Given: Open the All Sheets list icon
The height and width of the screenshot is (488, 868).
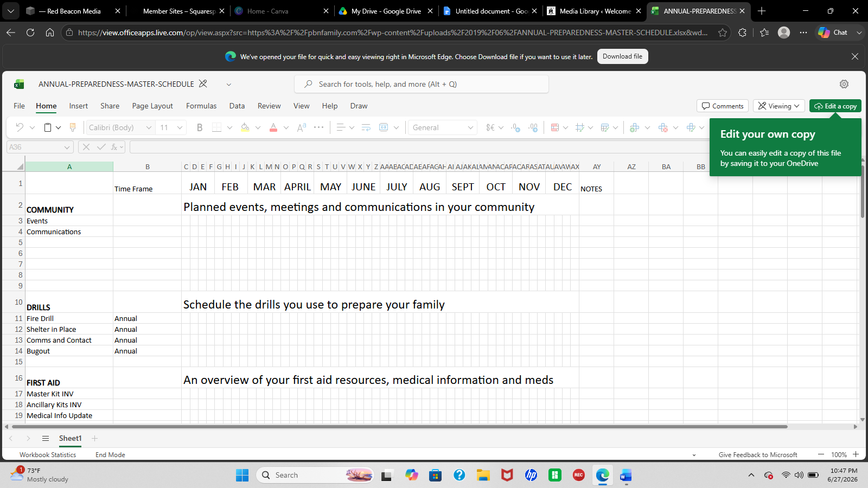Looking at the screenshot, I should point(46,438).
